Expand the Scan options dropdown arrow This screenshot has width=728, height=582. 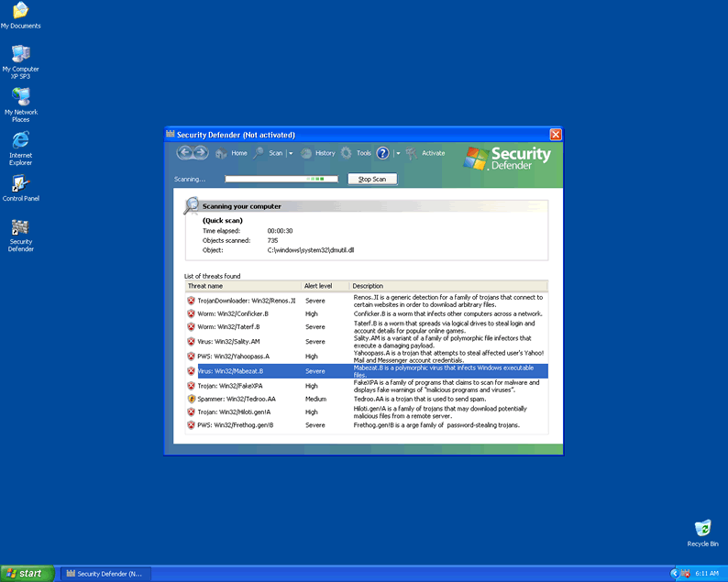coord(291,154)
